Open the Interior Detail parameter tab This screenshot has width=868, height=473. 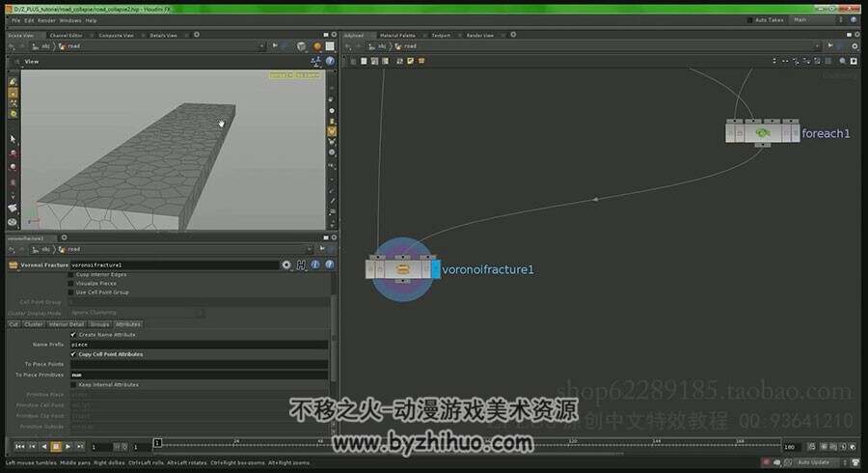pyautogui.click(x=67, y=324)
